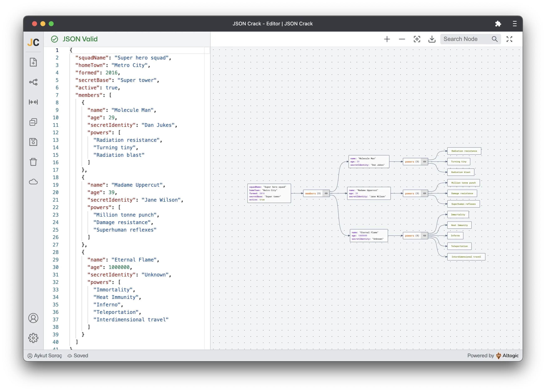Viewport: 546px width, 392px height.
Task: Click the trash can delete icon
Action: point(33,162)
